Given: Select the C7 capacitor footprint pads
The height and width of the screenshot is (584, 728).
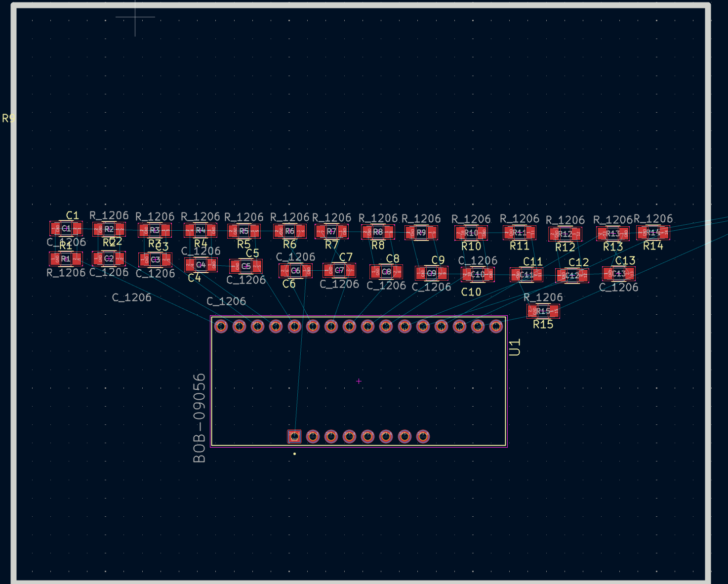Looking at the screenshot, I should click(x=339, y=270).
